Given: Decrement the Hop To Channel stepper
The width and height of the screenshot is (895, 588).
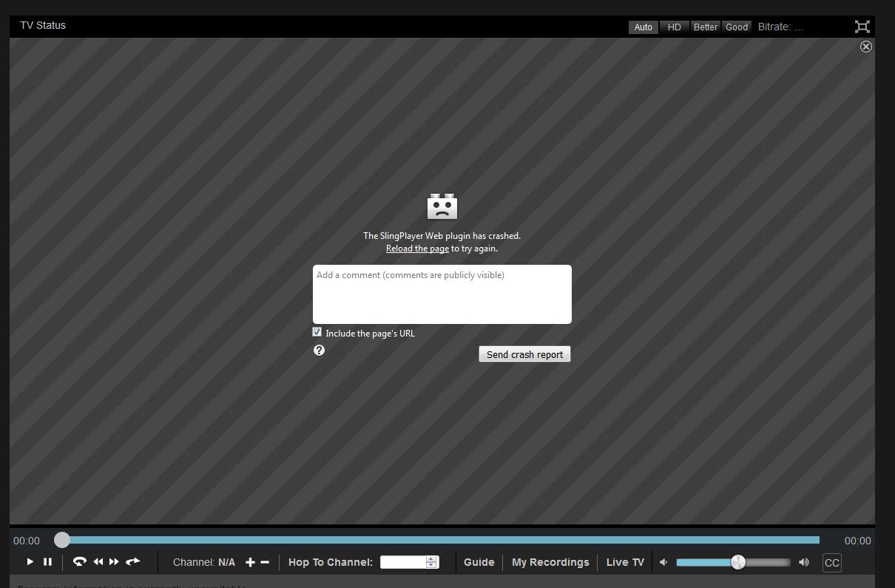Looking at the screenshot, I should point(432,565).
